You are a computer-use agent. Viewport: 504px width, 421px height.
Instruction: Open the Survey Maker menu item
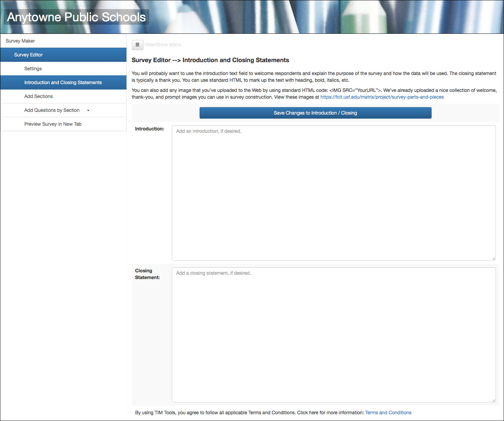[x=63, y=41]
